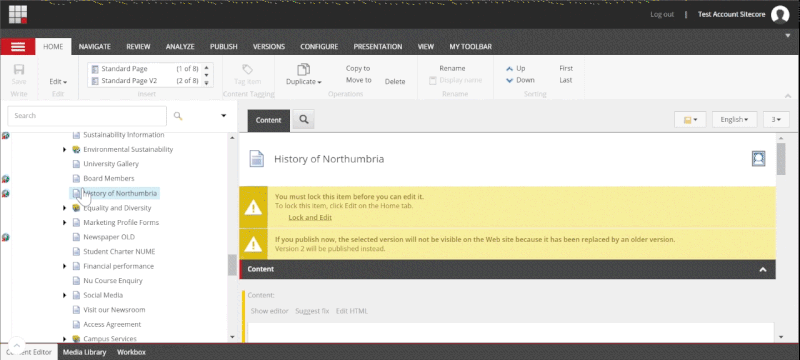The height and width of the screenshot is (360, 800).
Task: Click the right pane vertical scrollbar thumb
Action: coord(781,159)
